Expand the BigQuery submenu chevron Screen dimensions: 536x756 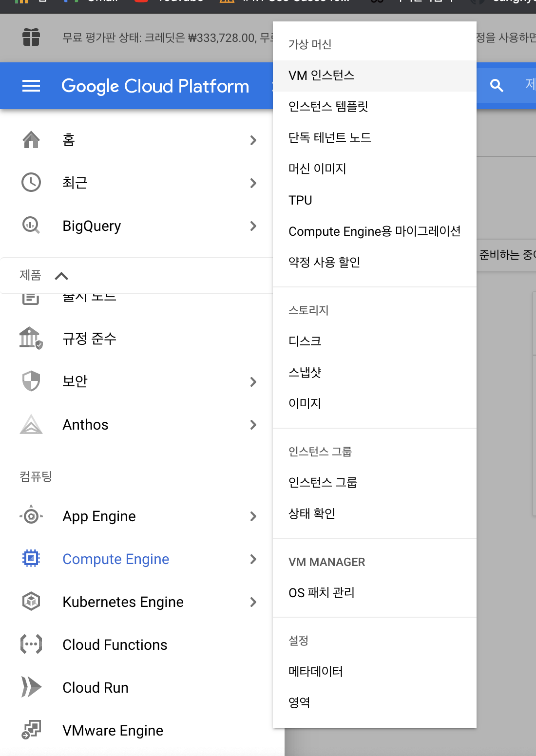253,226
